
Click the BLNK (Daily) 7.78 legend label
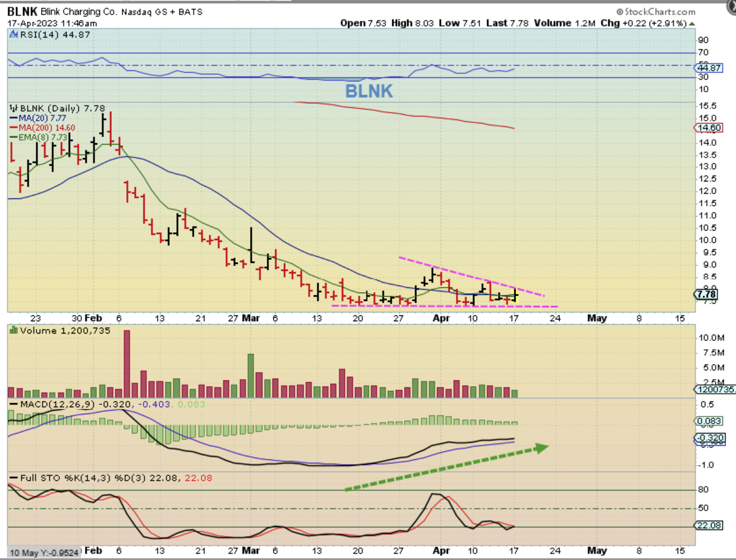click(x=62, y=108)
